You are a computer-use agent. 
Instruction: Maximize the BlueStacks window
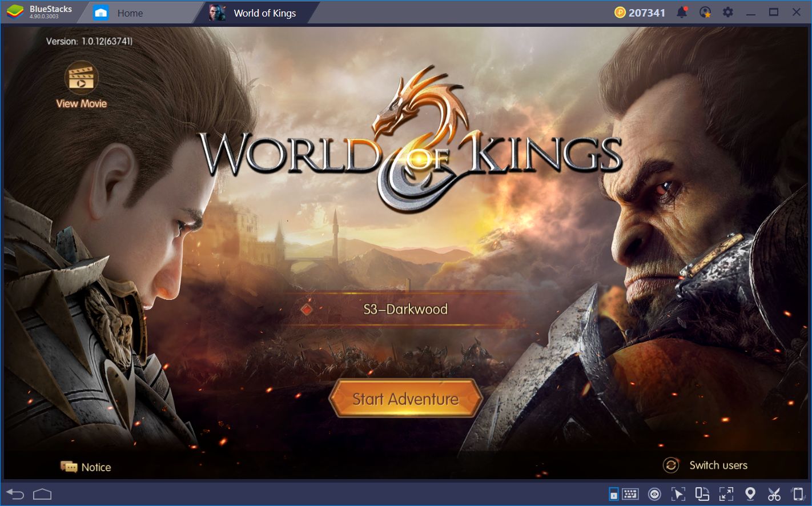click(774, 13)
